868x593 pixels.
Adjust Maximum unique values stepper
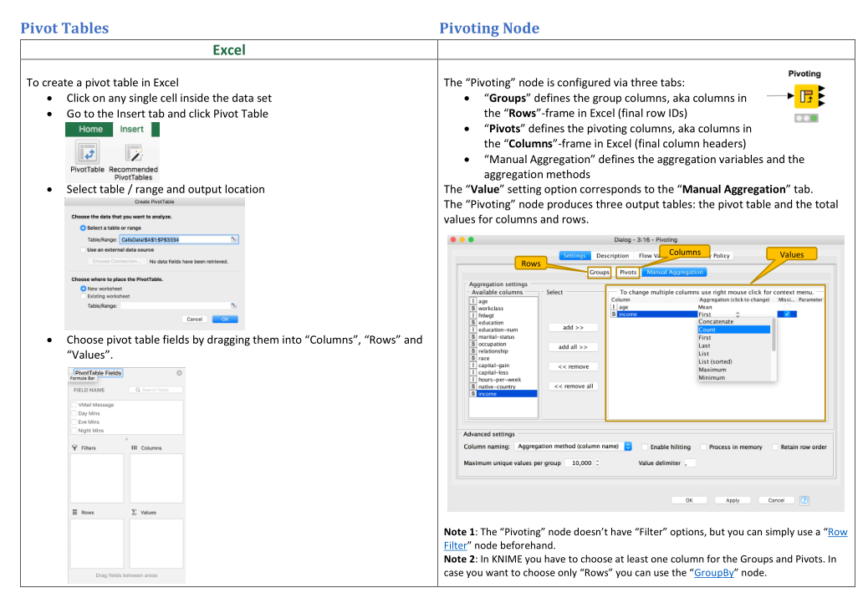point(597,463)
